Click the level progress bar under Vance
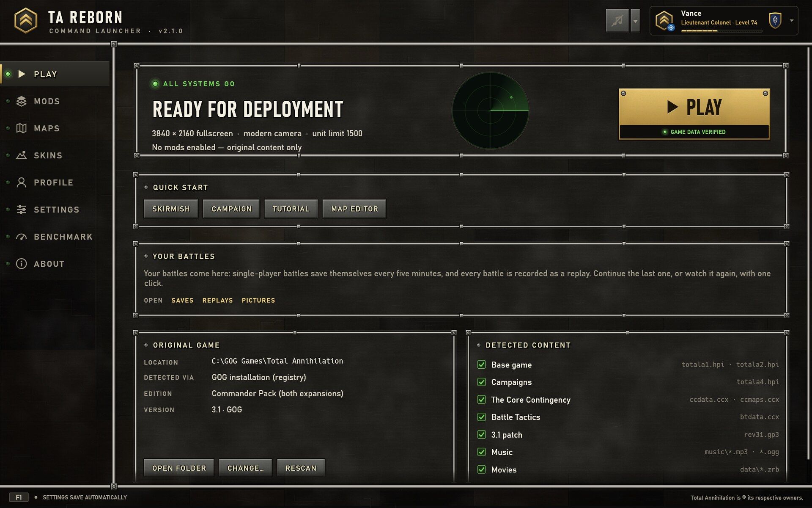This screenshot has width=812, height=508. [721, 31]
